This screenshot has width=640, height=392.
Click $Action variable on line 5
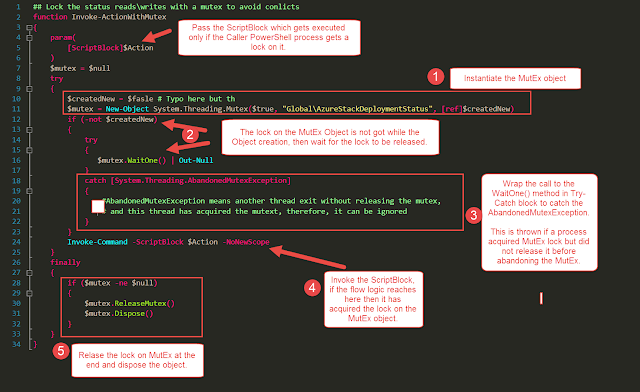pyautogui.click(x=138, y=48)
